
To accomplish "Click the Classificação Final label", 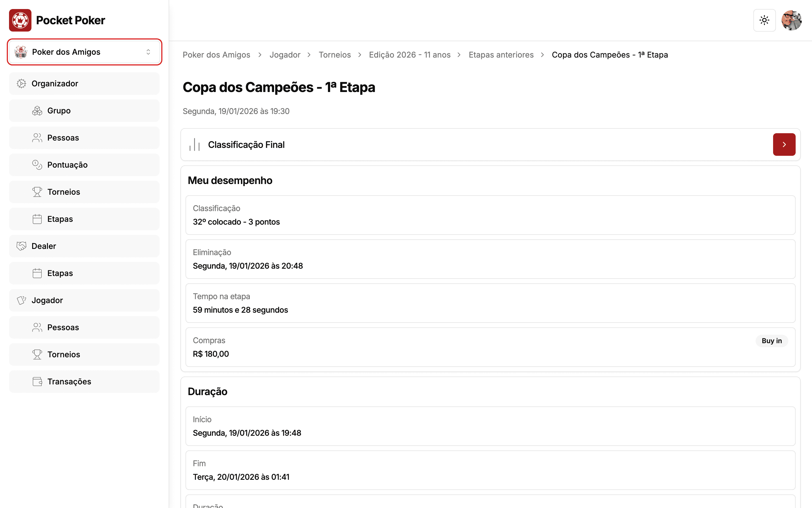I will tap(246, 145).
